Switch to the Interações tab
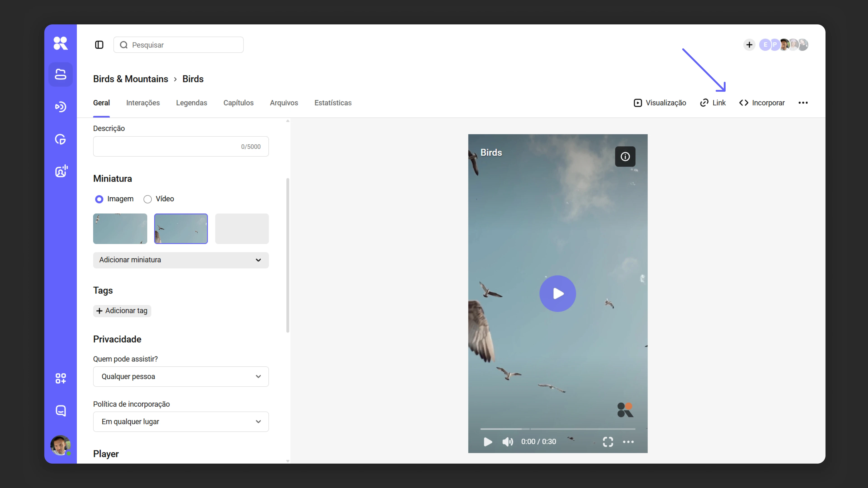This screenshot has width=868, height=488. pos(143,103)
